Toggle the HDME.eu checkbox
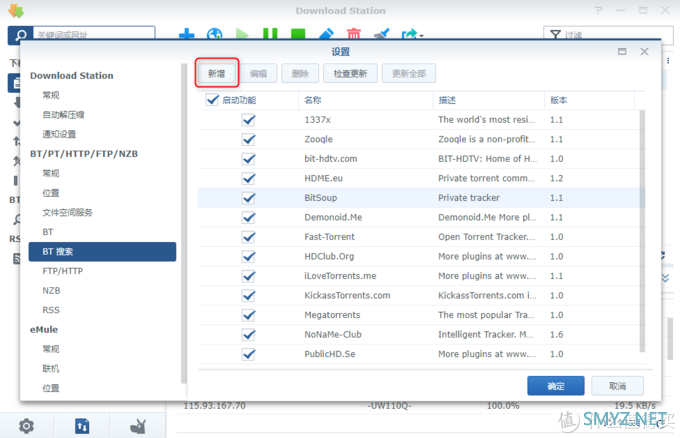The height and width of the screenshot is (438, 680). point(248,178)
